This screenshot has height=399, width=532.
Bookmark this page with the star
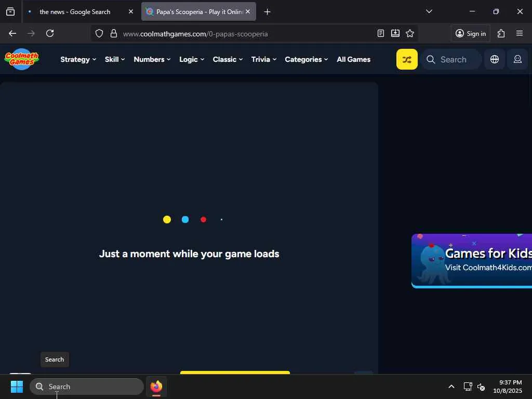click(410, 33)
